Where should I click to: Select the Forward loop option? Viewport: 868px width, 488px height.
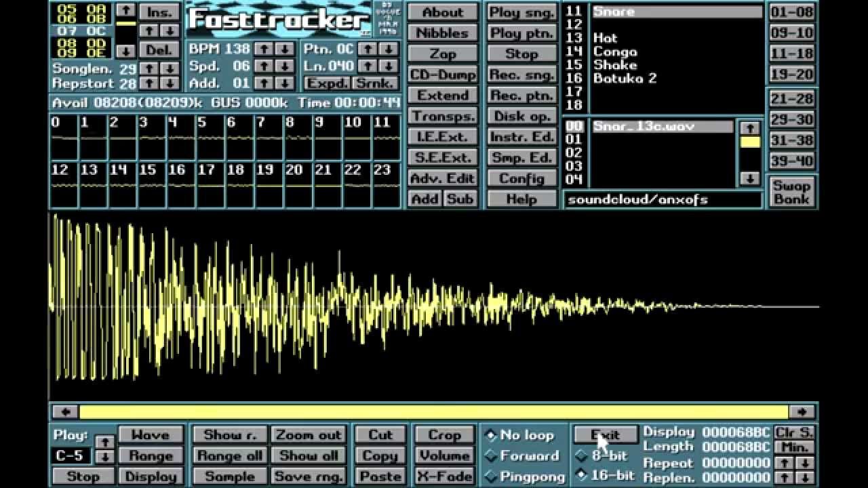click(x=522, y=456)
